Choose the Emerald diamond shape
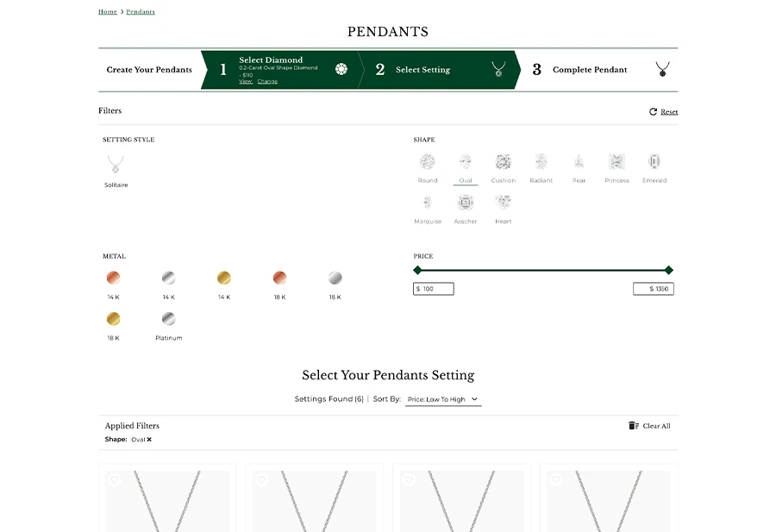Viewport: 776px width, 532px height. 654,161
